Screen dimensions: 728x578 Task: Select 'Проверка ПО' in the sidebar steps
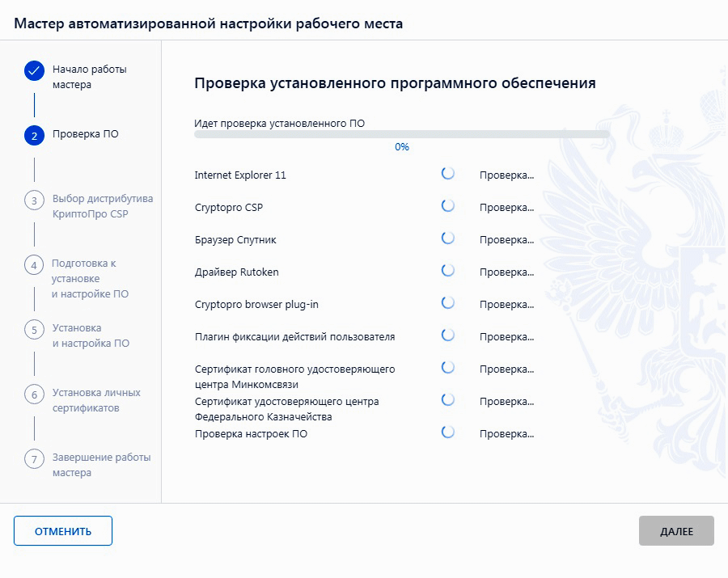[x=87, y=136]
